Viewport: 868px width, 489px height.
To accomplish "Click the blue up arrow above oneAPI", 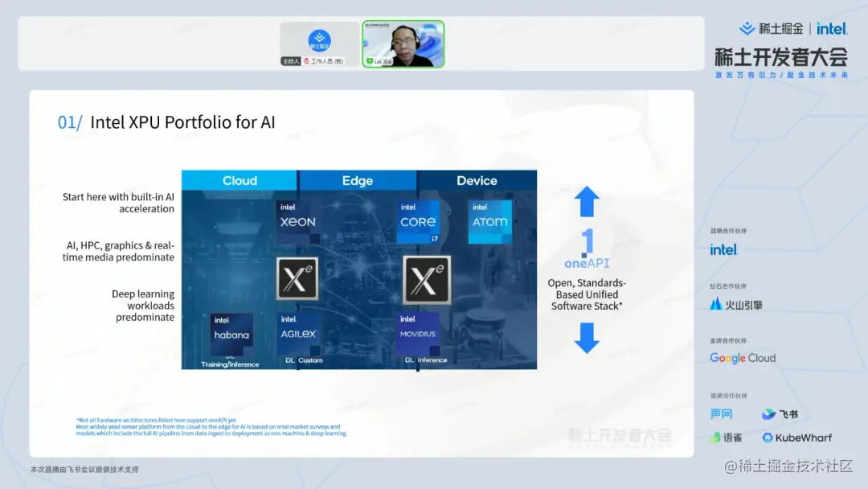I will [x=587, y=202].
